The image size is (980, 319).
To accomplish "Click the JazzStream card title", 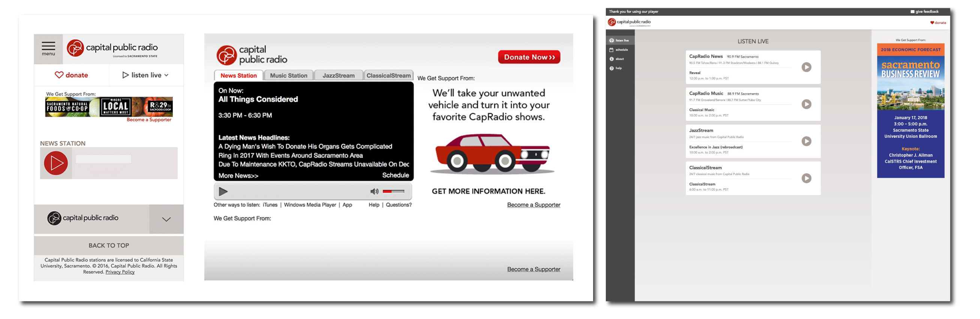I will click(701, 131).
